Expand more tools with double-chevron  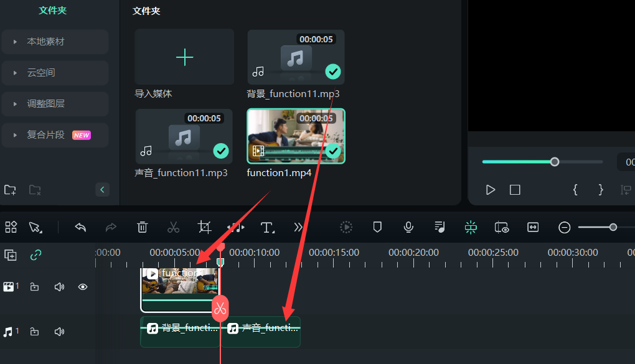click(298, 227)
